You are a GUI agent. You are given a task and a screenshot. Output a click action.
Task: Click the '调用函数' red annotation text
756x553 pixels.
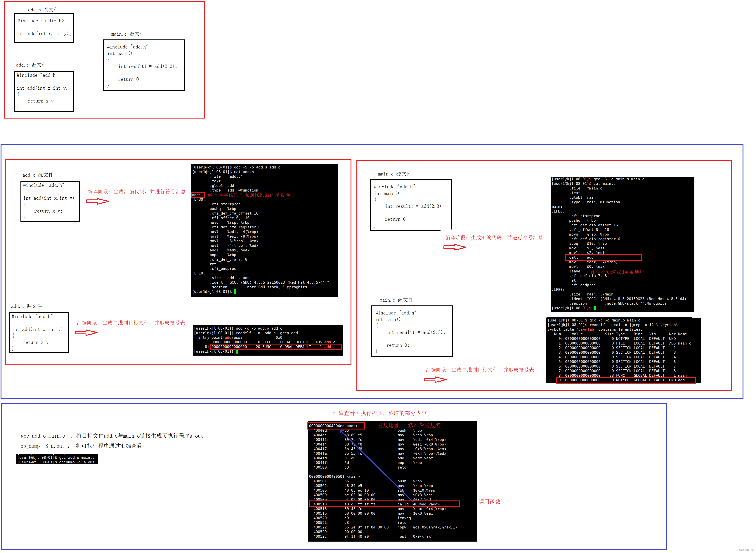tap(489, 501)
